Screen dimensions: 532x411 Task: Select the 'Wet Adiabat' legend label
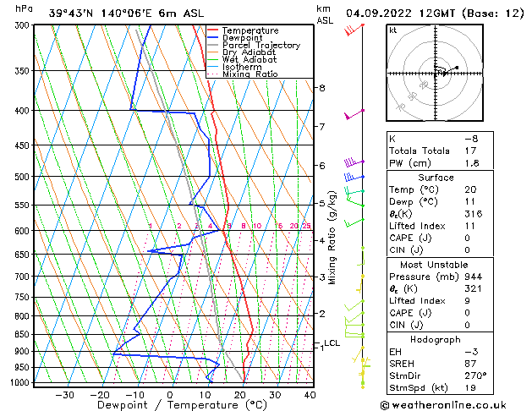(250, 59)
